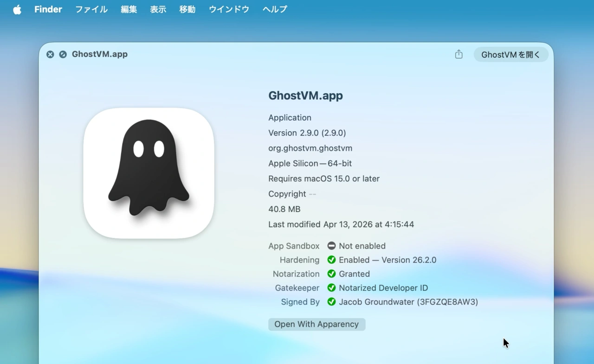594x364 pixels.
Task: Click the crossed-circle quarantine icon beside GhostVM.app
Action: 63,54
